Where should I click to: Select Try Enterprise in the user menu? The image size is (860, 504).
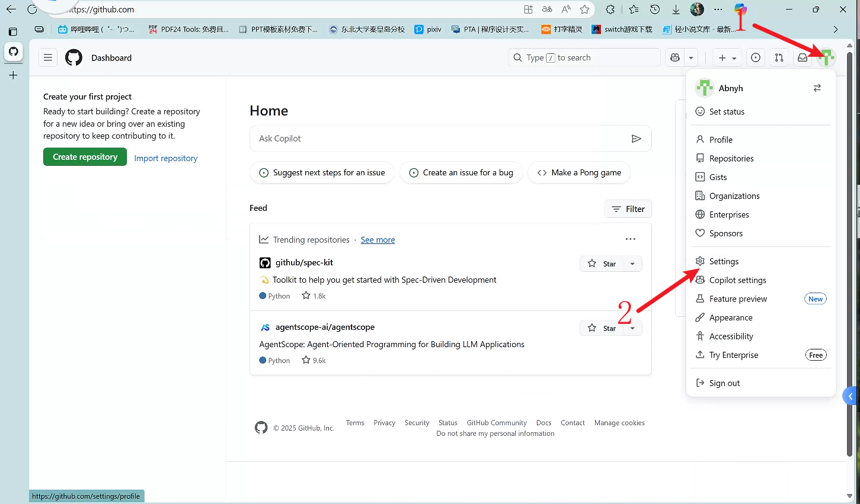761,355
